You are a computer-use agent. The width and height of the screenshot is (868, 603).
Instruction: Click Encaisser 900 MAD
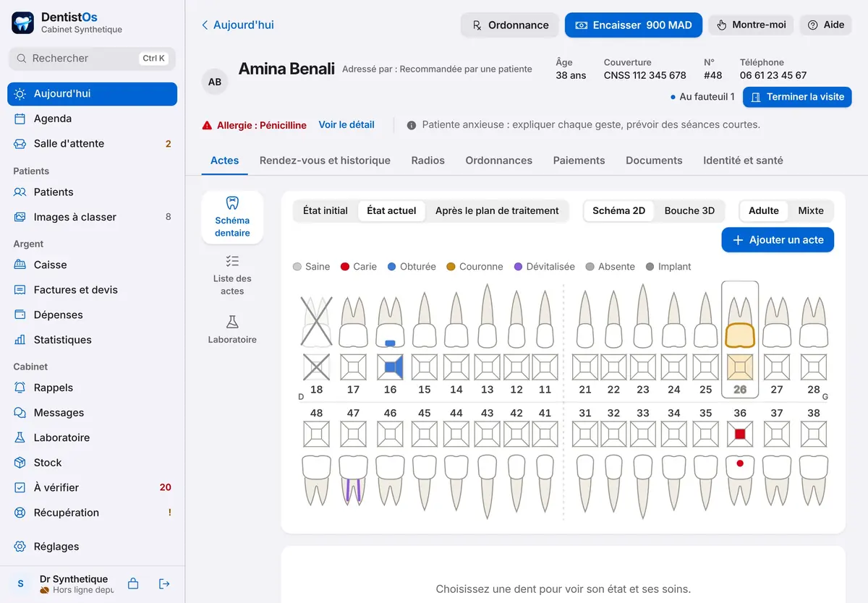(634, 25)
